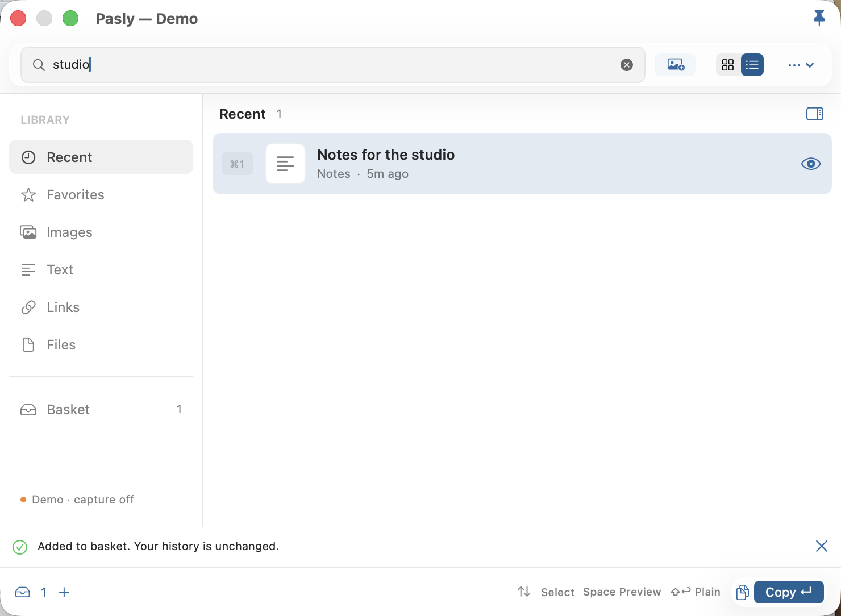This screenshot has height=616, width=841.
Task: Click the ⌘1 shortcut badge
Action: click(x=238, y=164)
